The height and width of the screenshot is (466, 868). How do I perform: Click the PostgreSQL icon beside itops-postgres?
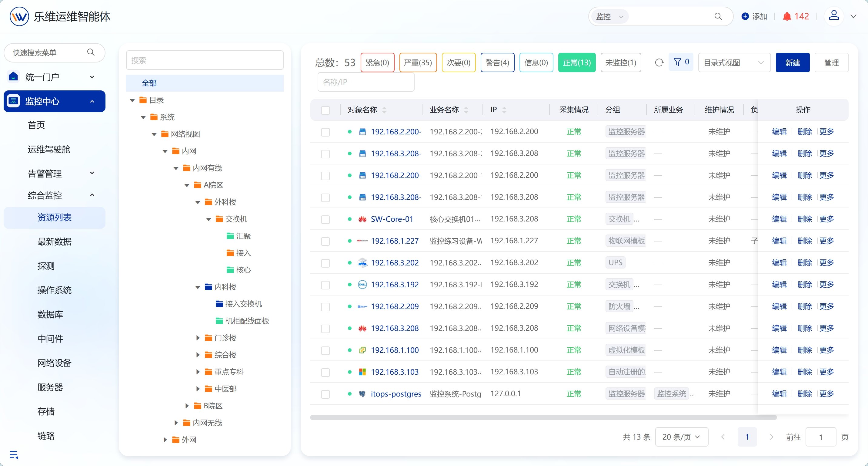[362, 394]
